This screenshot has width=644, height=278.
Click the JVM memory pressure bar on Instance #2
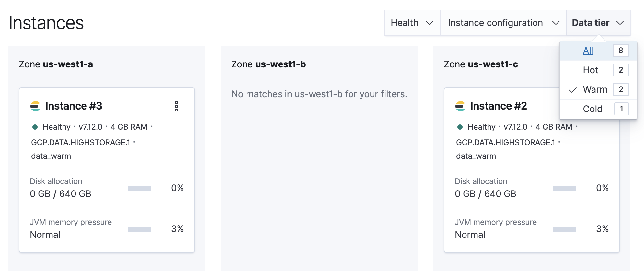pos(564,229)
